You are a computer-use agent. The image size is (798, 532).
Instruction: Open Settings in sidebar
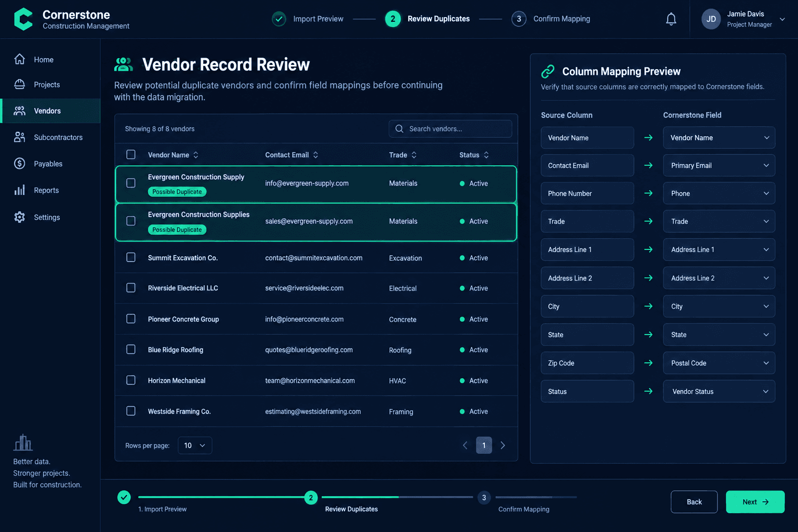pos(50,217)
